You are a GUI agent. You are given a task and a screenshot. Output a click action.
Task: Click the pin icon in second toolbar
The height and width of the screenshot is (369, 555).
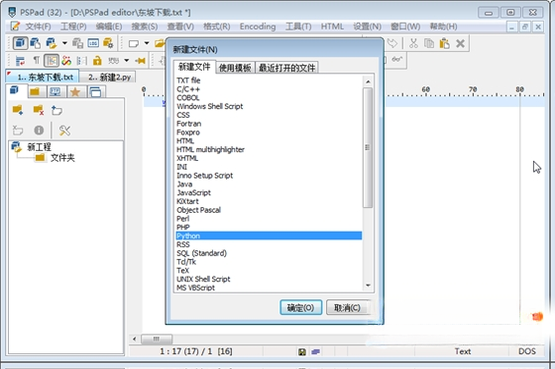click(x=141, y=61)
